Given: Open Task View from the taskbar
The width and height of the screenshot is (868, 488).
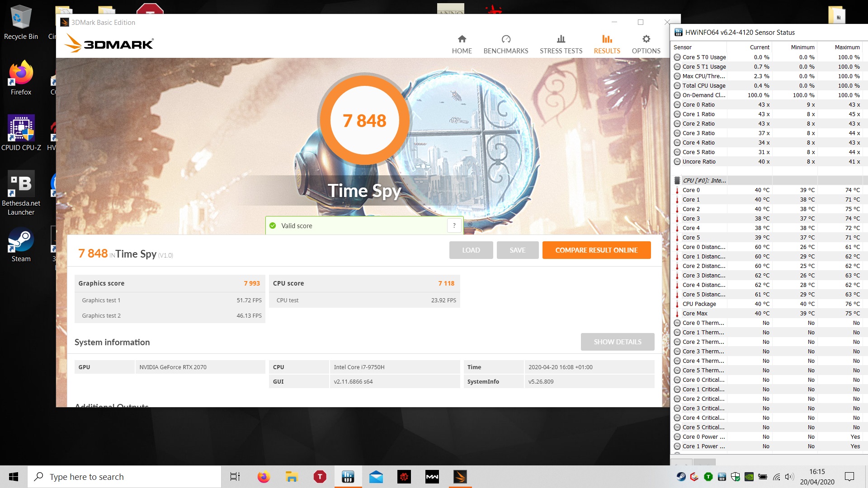Looking at the screenshot, I should tap(235, 477).
